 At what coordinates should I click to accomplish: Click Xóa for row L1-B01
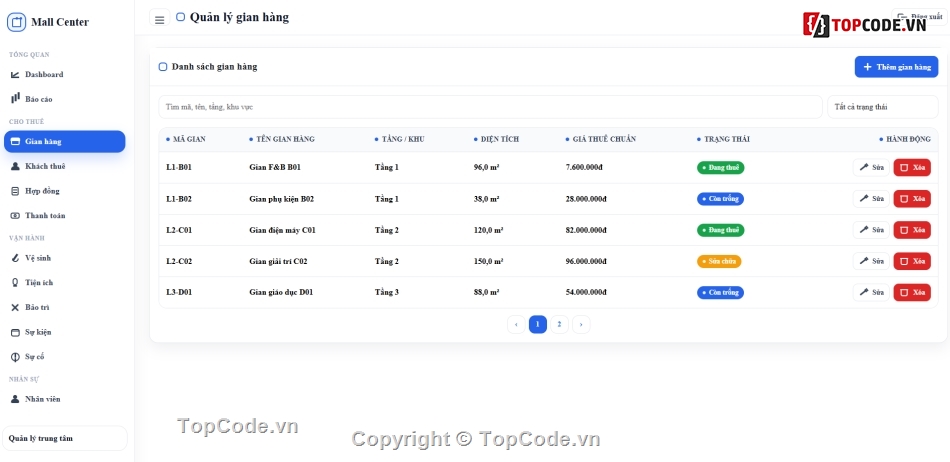tap(912, 168)
